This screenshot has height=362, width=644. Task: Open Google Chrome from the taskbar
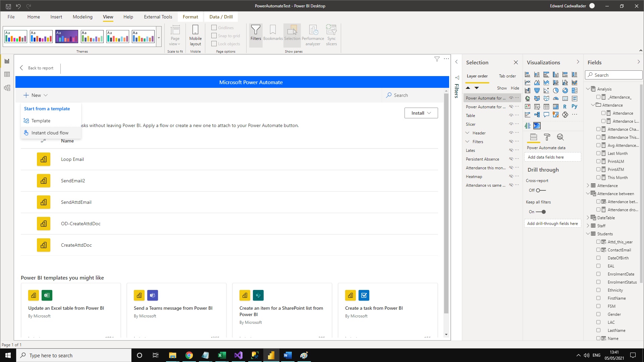point(189,355)
